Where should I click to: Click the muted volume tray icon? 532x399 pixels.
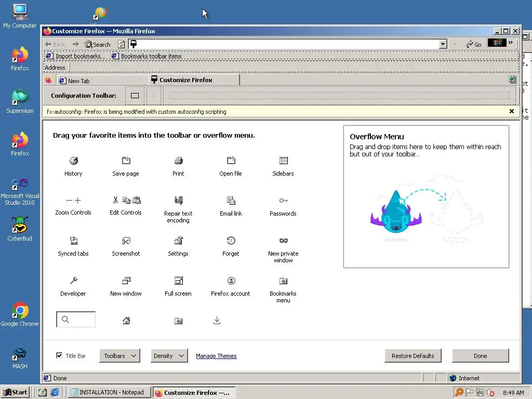coord(490,393)
